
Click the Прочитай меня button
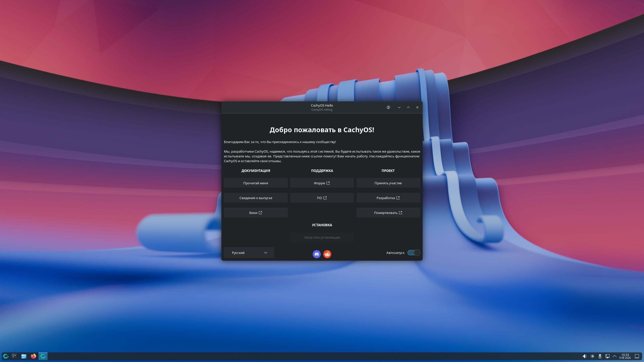pos(256,183)
